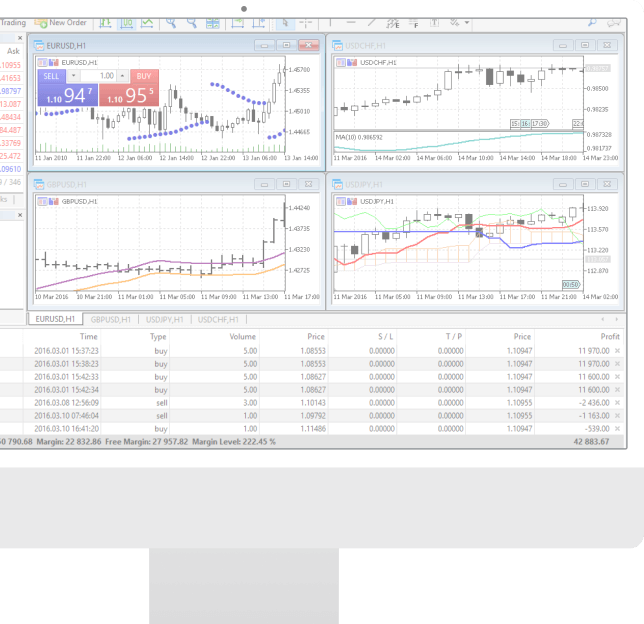The height and width of the screenshot is (624, 644).
Task: Select the trendline drawing tool
Action: point(371,23)
